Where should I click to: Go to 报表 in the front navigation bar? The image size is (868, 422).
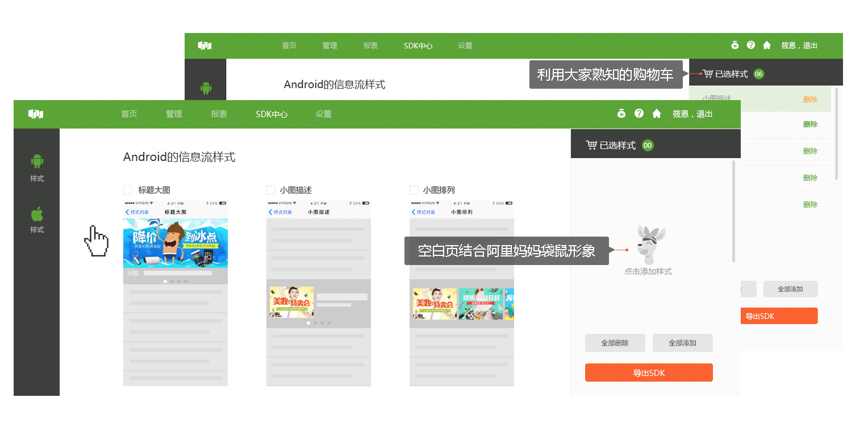coord(219,114)
